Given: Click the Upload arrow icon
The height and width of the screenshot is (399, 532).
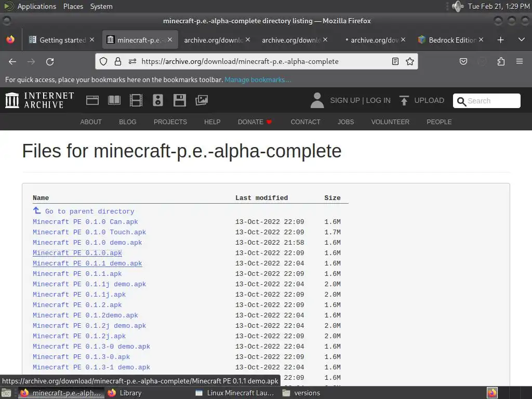Looking at the screenshot, I should tap(404, 100).
